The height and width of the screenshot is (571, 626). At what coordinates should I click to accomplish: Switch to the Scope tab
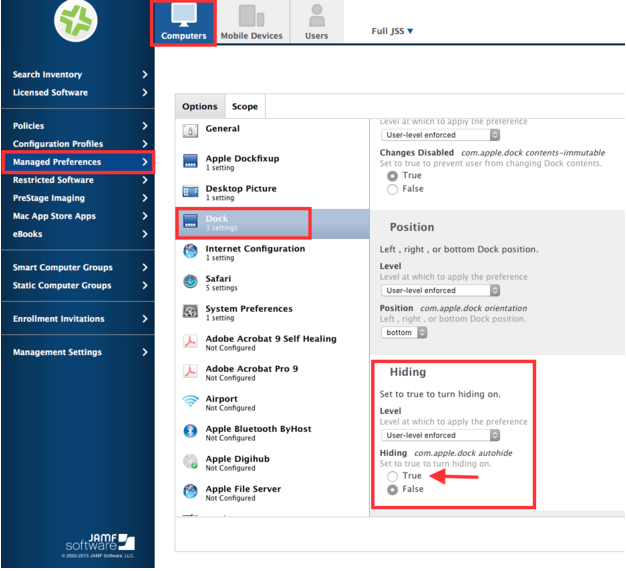tap(245, 106)
